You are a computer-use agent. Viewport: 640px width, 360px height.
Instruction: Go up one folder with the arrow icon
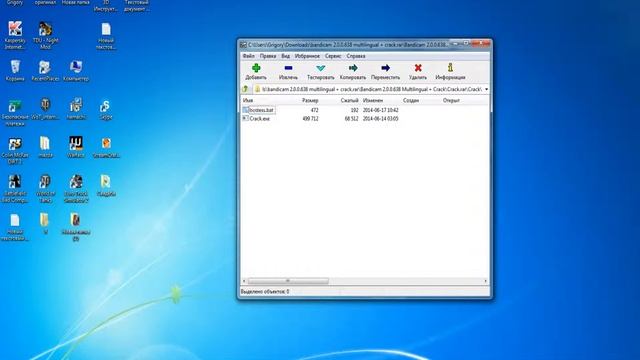[x=245, y=89]
